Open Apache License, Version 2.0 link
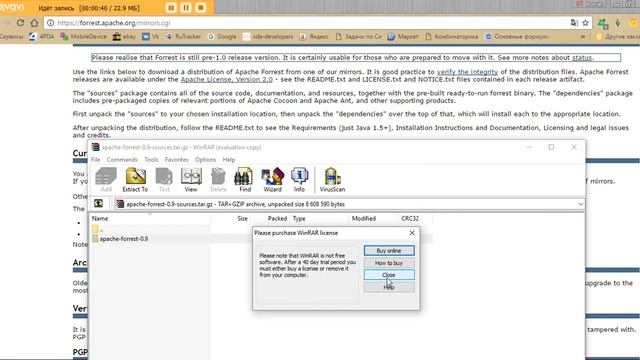Screen dimensions: 640x360 227,79
